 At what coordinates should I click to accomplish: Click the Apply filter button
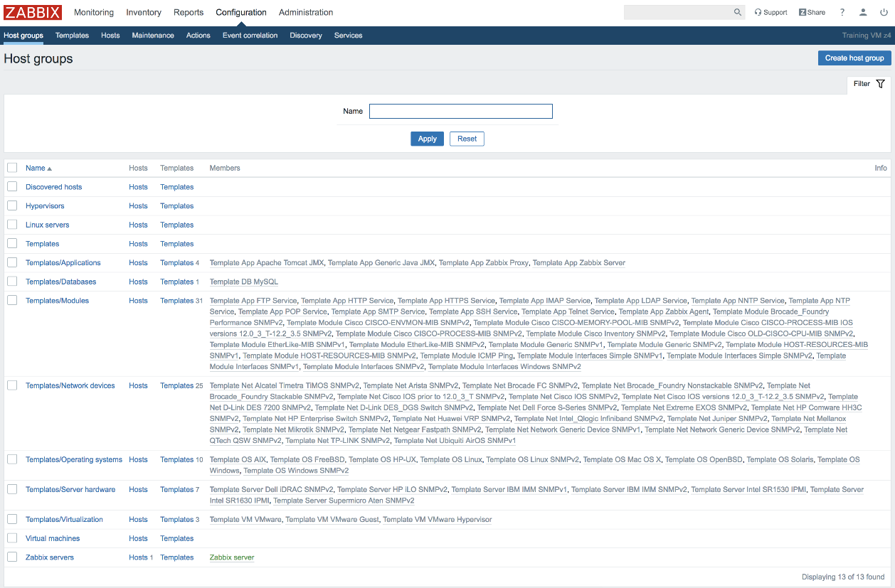coord(428,139)
